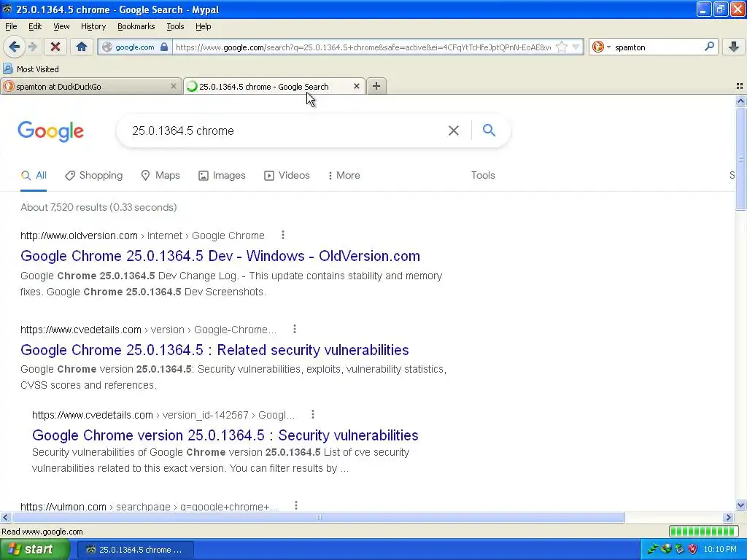
Task: Open a new tab with the plus button
Action: (x=376, y=86)
